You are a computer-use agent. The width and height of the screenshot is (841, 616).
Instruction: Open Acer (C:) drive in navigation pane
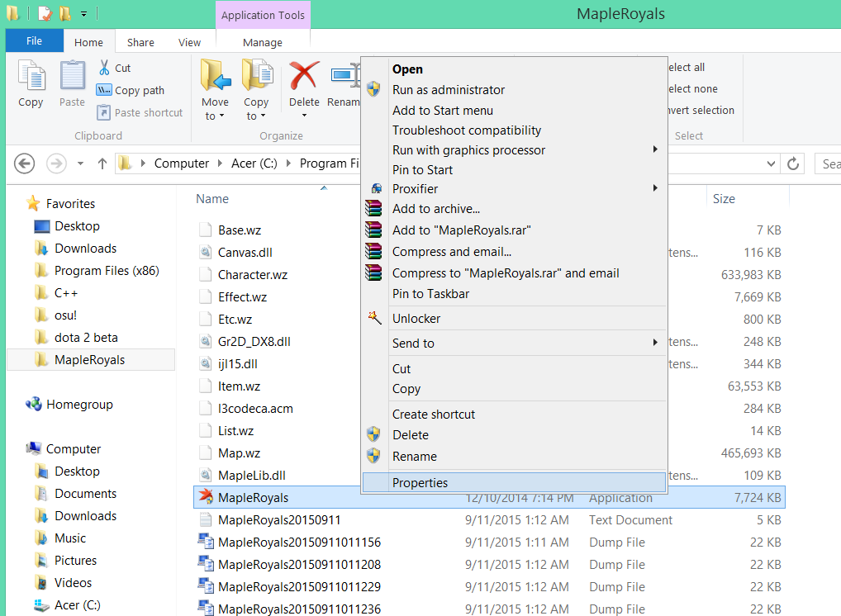click(x=67, y=604)
